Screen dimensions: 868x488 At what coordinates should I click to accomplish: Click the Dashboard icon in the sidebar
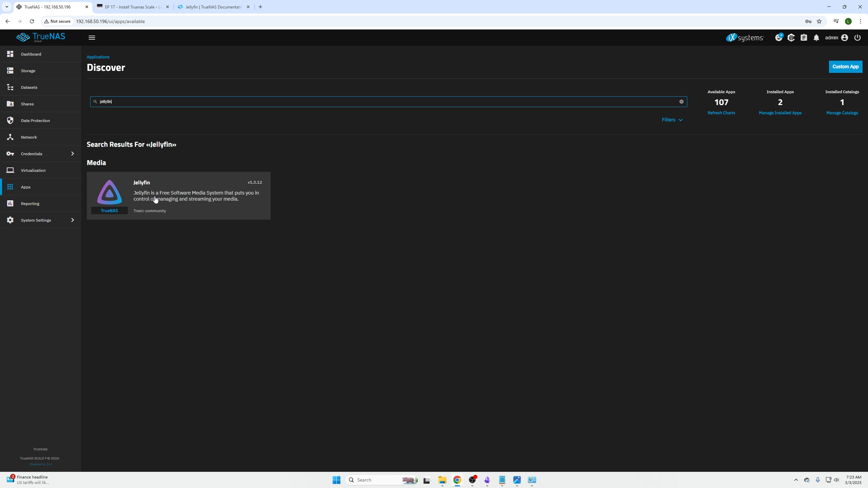10,54
